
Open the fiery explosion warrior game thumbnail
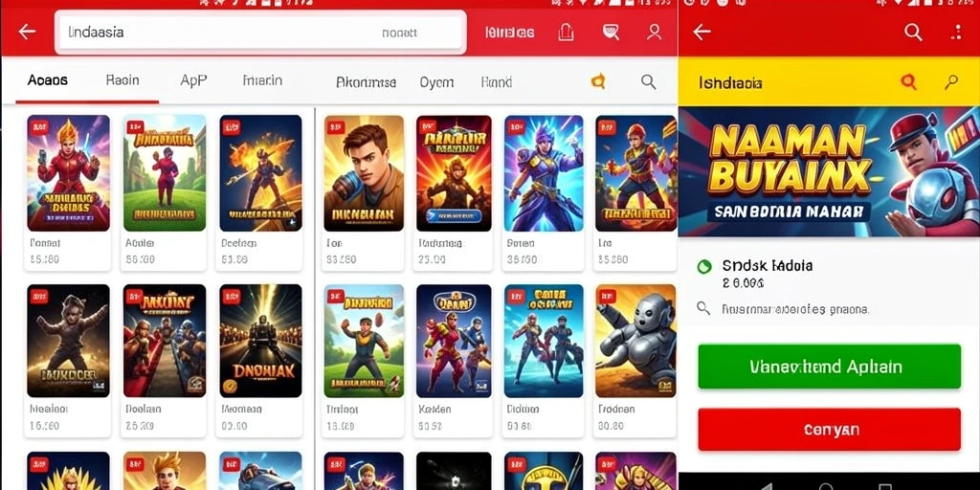coord(260,173)
